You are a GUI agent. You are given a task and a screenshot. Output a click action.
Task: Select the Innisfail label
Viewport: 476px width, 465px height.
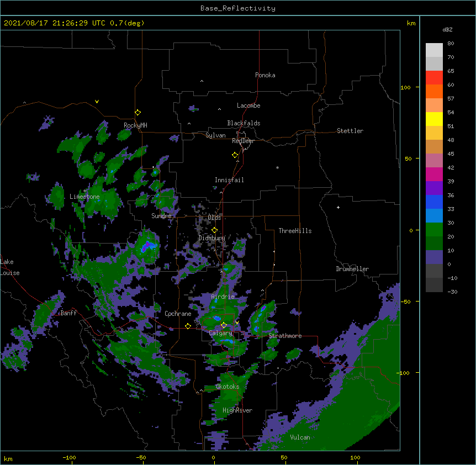tap(229, 180)
